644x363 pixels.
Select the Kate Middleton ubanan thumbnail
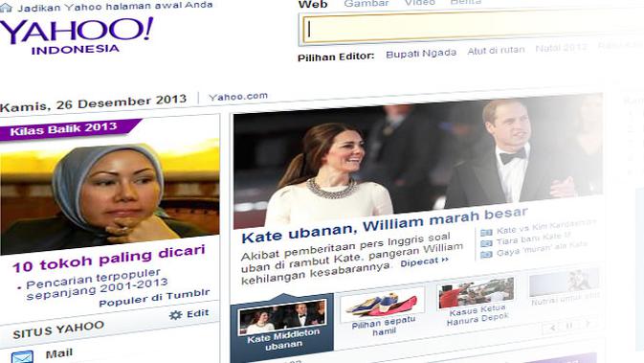[282, 326]
